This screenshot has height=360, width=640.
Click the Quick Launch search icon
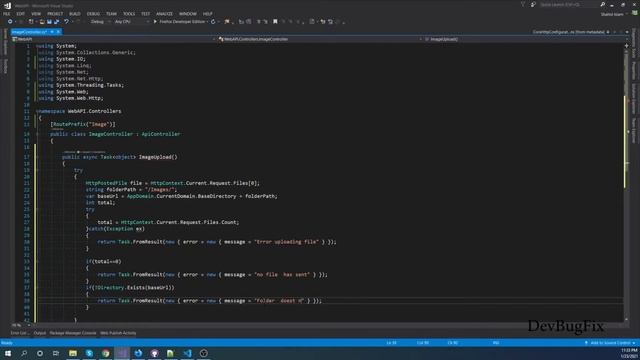[603, 4]
